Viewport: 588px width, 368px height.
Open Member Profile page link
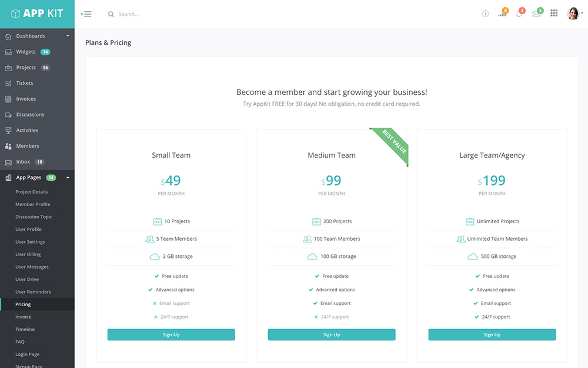32,204
